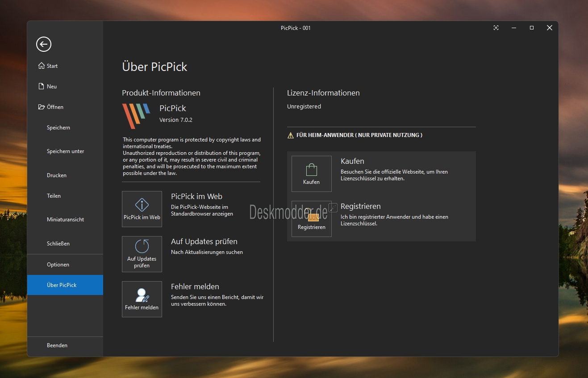
Task: Click Beenden to exit the app
Action: [x=65, y=345]
